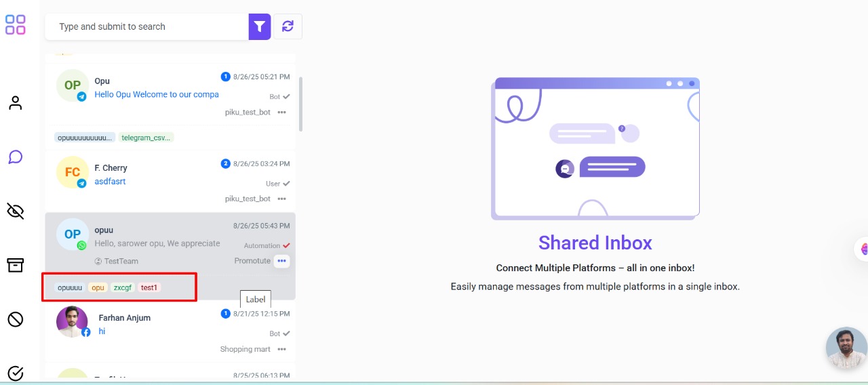Click the refresh conversations icon
This screenshot has height=385, width=868.
pyautogui.click(x=288, y=26)
